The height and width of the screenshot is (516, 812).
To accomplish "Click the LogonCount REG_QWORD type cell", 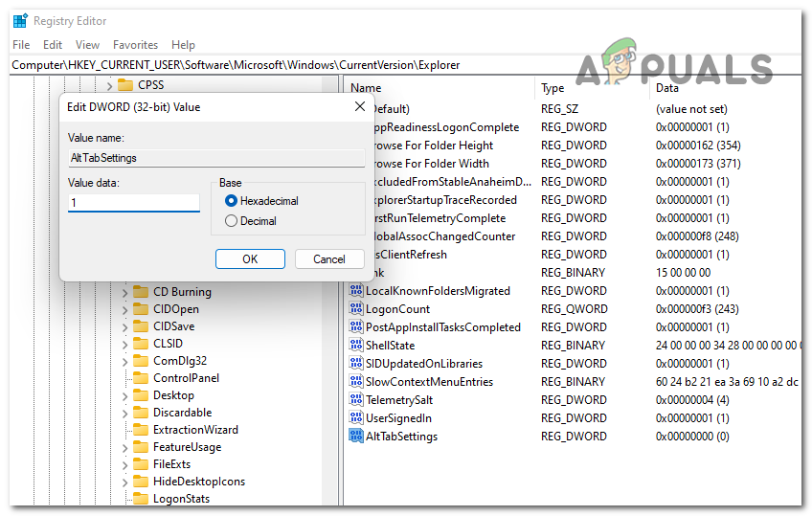I will click(575, 309).
